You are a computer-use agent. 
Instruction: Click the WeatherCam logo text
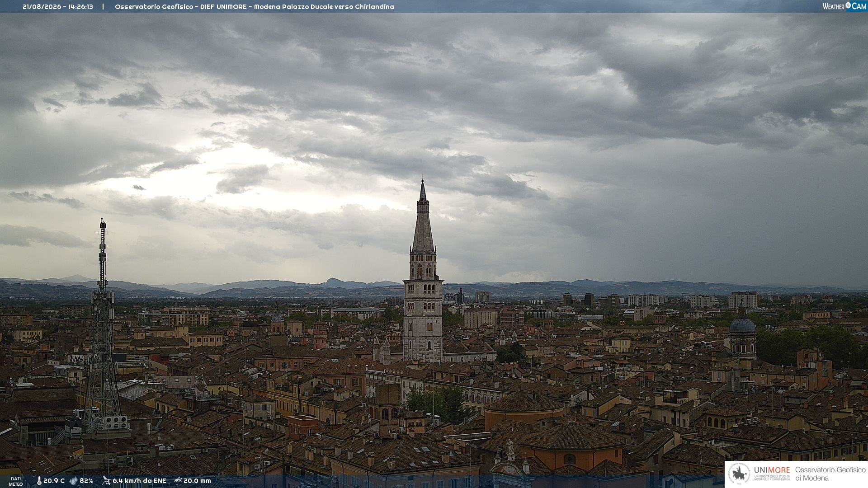pos(844,6)
